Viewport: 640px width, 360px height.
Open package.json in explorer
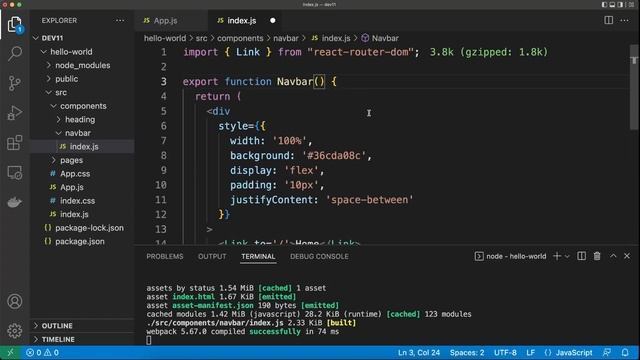[x=82, y=241]
